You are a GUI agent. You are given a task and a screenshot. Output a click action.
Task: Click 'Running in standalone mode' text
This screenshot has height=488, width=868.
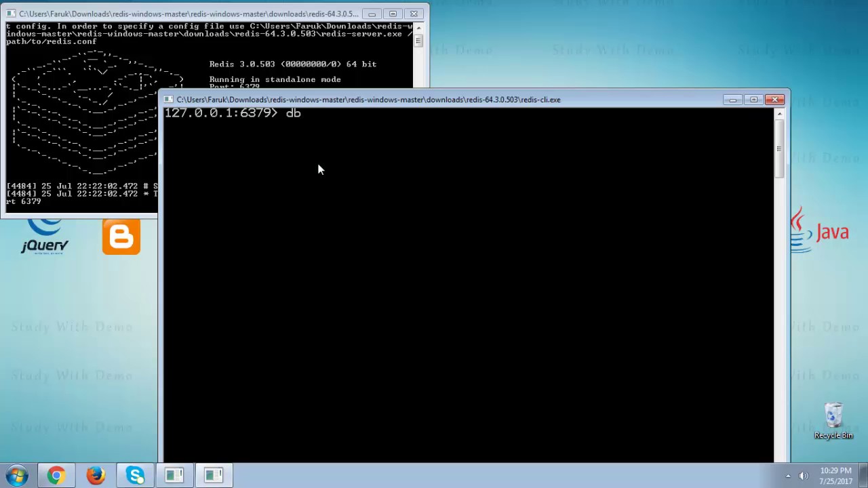click(275, 79)
